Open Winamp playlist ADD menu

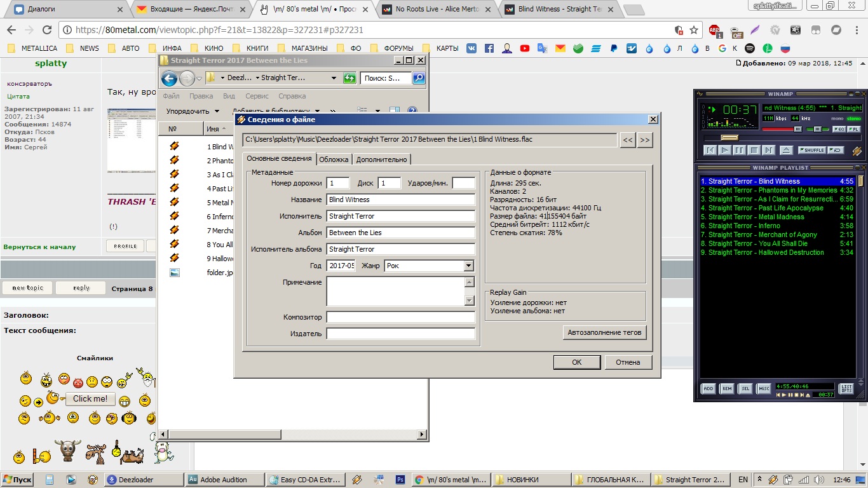[708, 388]
